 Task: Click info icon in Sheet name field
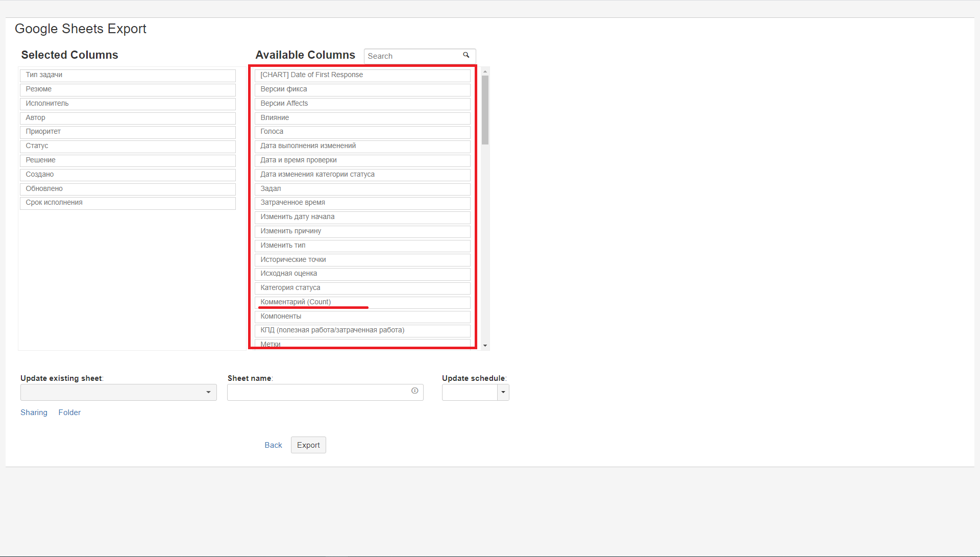point(414,391)
